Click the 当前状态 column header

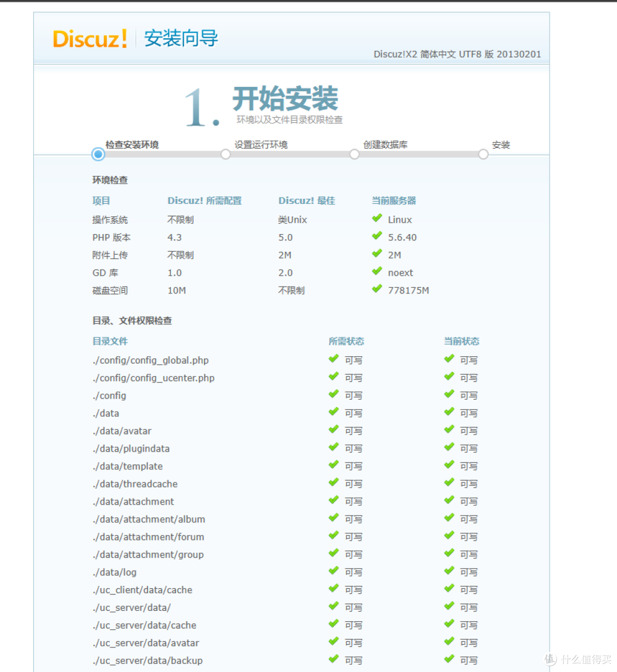tap(462, 341)
